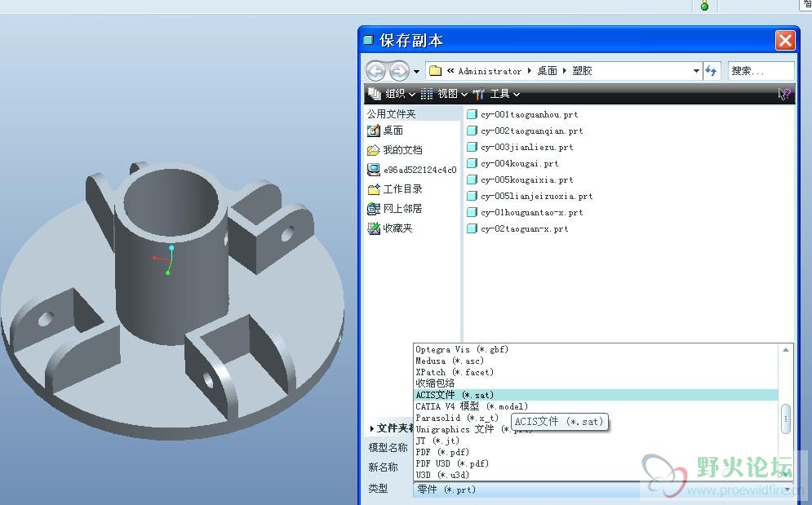This screenshot has width=812, height=505.
Task: Click folder icon in the address bar
Action: [436, 71]
